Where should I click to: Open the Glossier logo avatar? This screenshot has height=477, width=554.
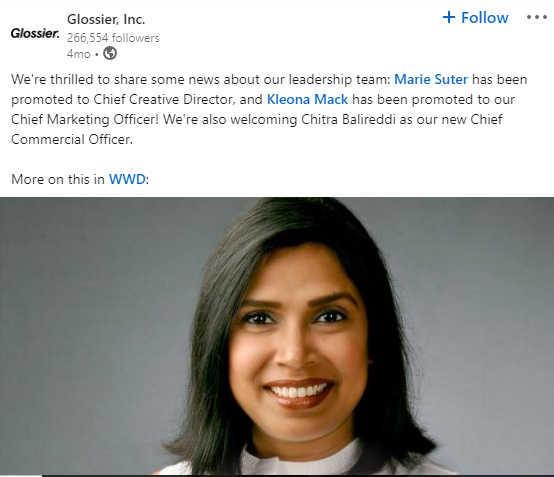[35, 34]
